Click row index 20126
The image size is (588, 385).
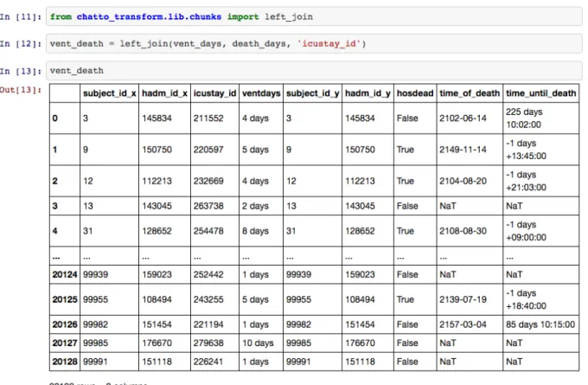point(65,324)
